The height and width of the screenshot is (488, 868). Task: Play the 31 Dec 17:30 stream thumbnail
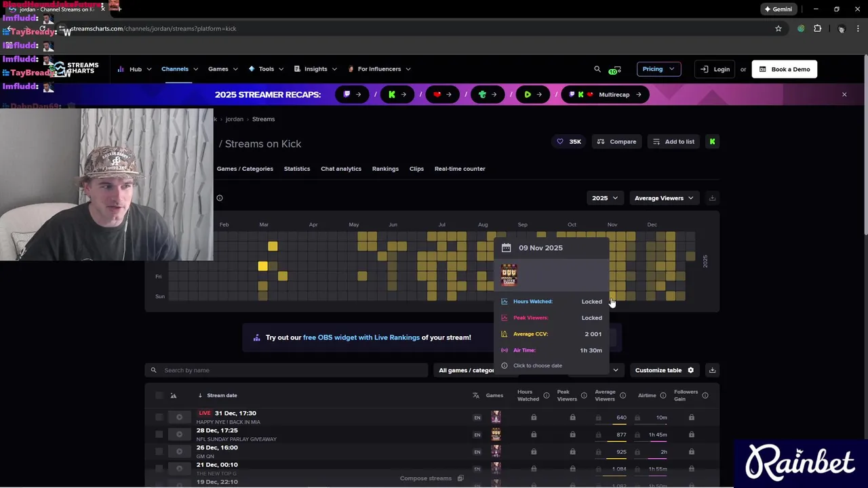[x=179, y=418]
